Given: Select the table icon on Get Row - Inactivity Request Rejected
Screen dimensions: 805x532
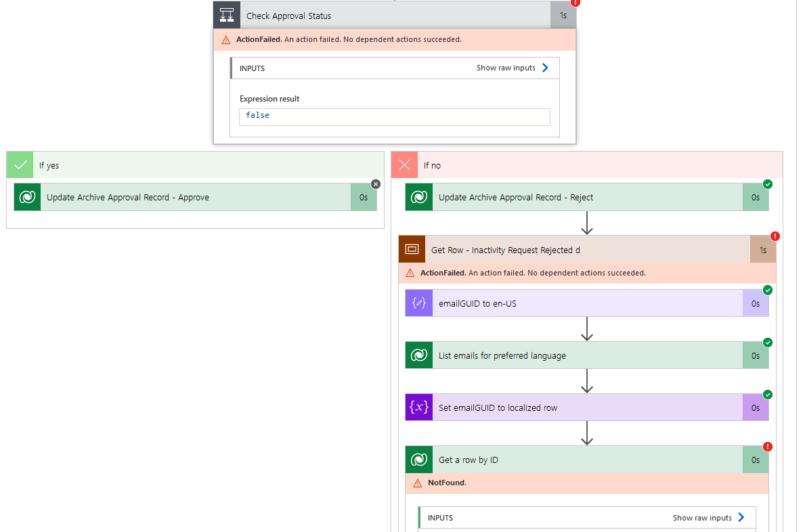Looking at the screenshot, I should coord(412,249).
